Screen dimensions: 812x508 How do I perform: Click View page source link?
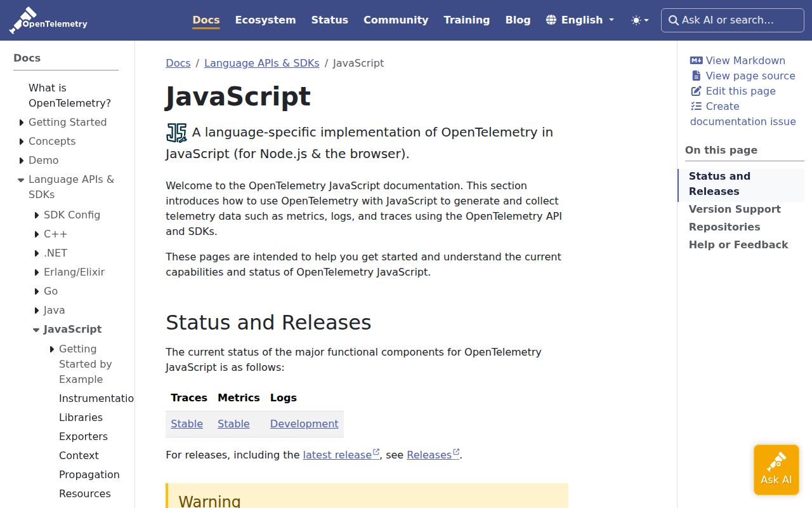743,76
